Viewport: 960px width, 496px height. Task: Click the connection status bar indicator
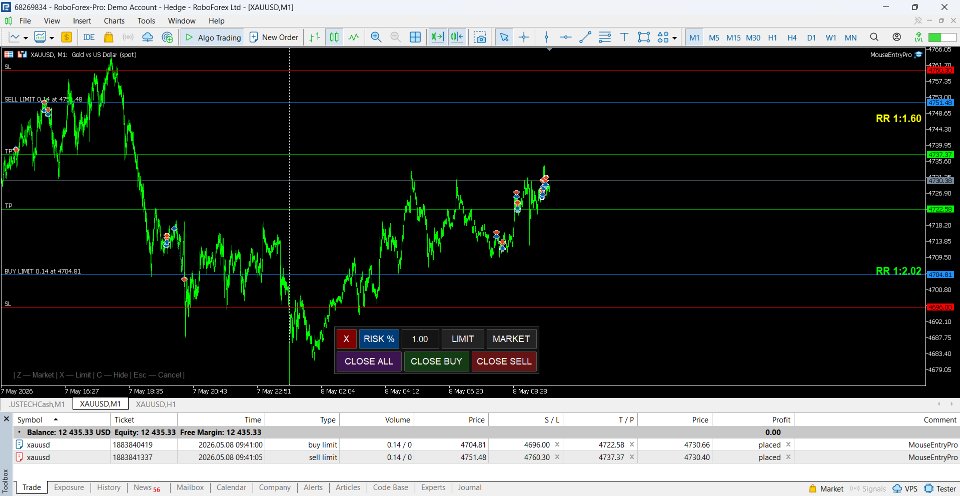(x=942, y=37)
